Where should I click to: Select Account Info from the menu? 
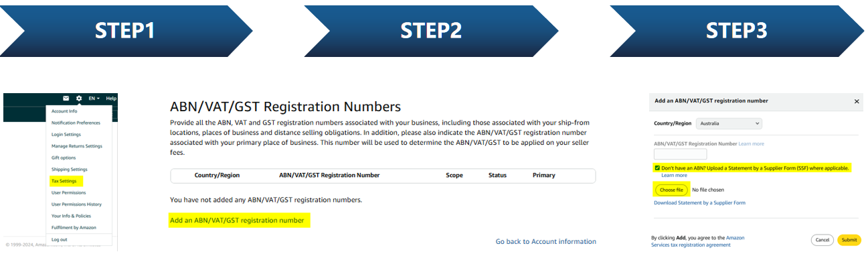tap(64, 111)
